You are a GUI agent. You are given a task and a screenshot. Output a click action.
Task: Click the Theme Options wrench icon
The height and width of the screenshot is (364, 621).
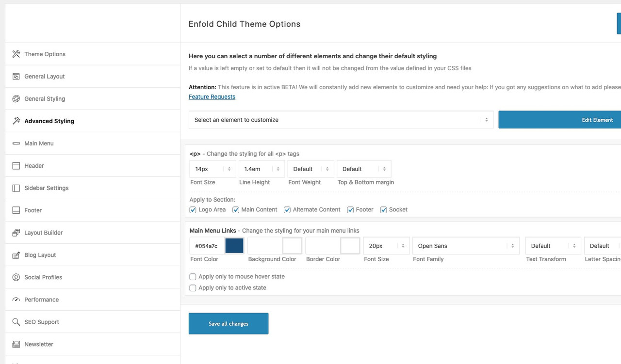pyautogui.click(x=16, y=54)
